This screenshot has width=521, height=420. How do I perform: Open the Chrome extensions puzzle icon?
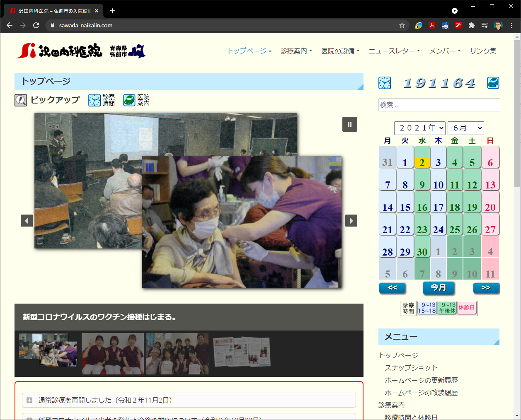coord(471,25)
